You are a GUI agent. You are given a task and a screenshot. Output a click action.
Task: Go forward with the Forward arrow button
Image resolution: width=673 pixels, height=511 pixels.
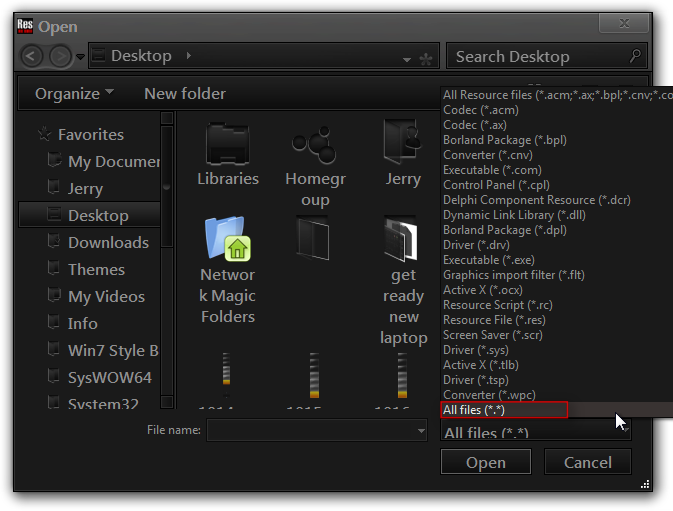tap(60, 56)
